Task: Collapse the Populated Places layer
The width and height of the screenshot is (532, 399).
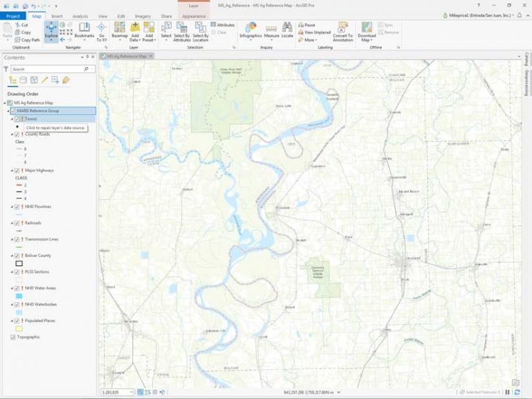Action: point(12,321)
